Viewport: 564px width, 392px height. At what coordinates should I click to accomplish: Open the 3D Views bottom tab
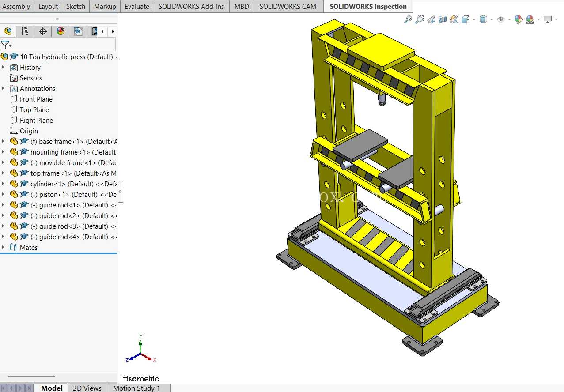click(87, 388)
